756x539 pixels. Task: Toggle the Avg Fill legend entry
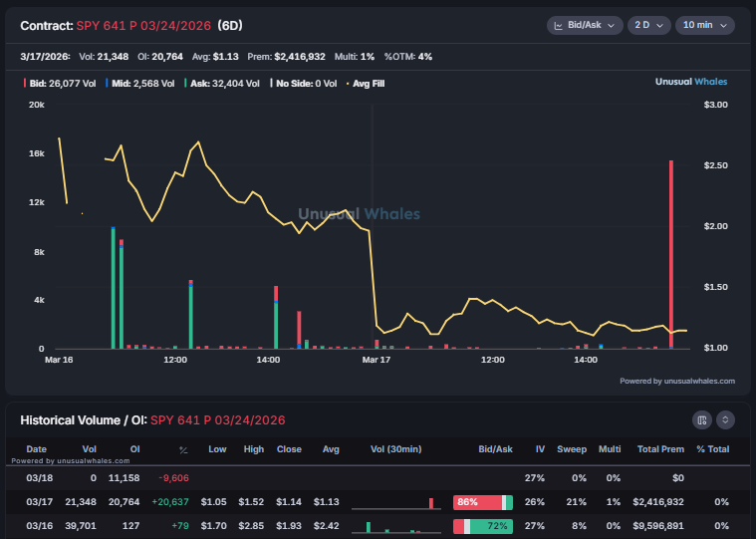366,84
